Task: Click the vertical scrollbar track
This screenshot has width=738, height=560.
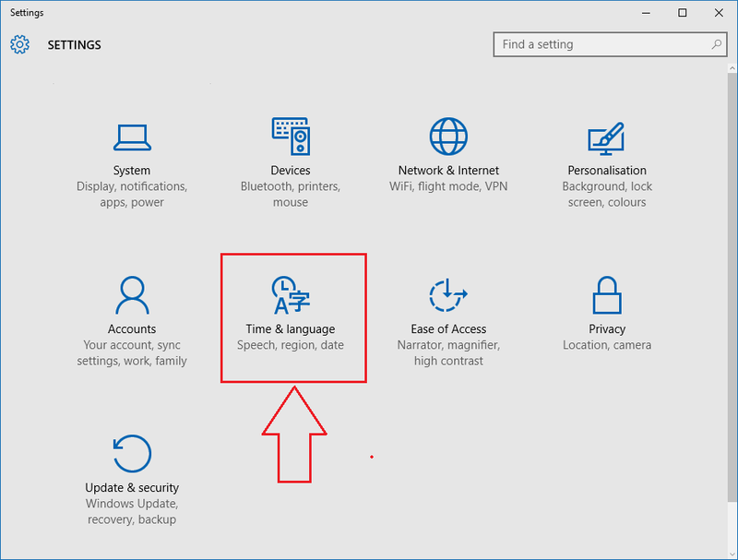Action: [732, 311]
